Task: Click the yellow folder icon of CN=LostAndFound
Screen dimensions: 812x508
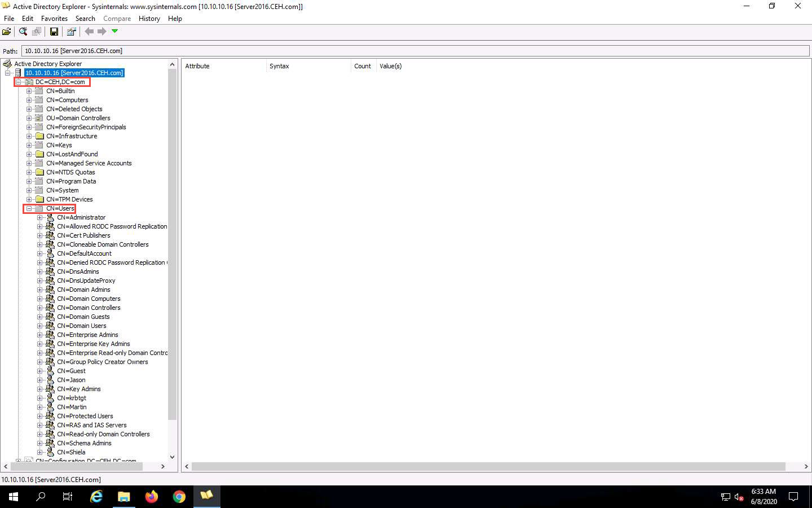Action: click(x=39, y=154)
